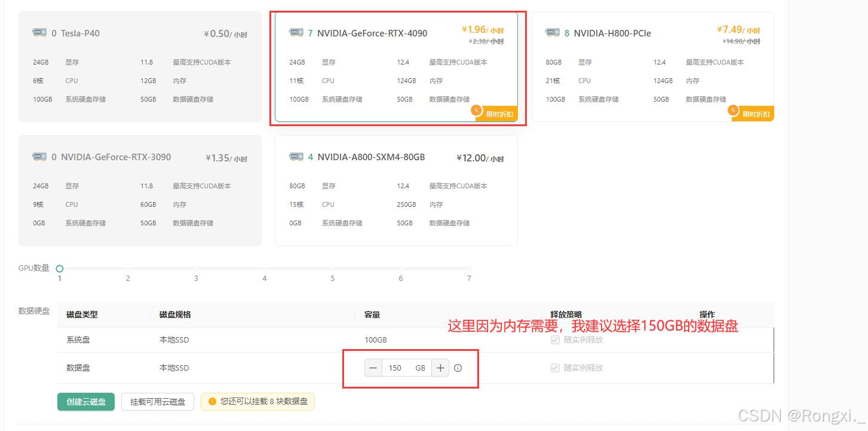Screen dimensions: 868x431
Task: Click the ¥1.35 per hour price
Action: point(226,158)
